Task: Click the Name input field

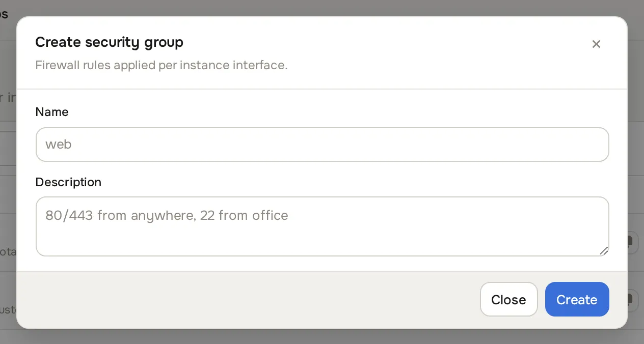Action: 322,145
